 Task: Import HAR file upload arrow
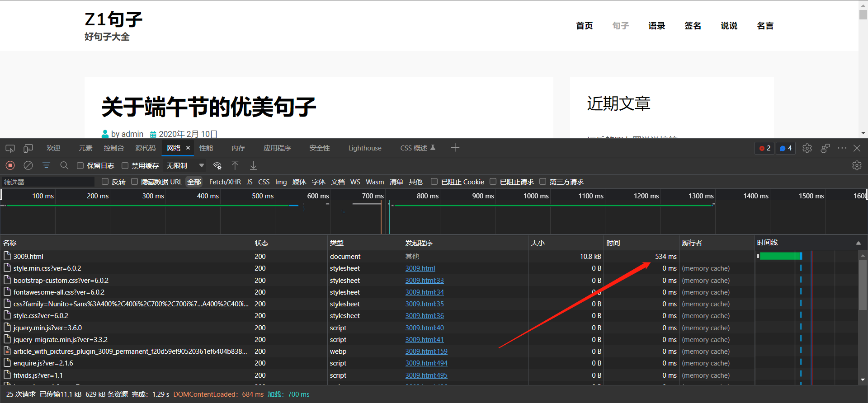(x=235, y=165)
